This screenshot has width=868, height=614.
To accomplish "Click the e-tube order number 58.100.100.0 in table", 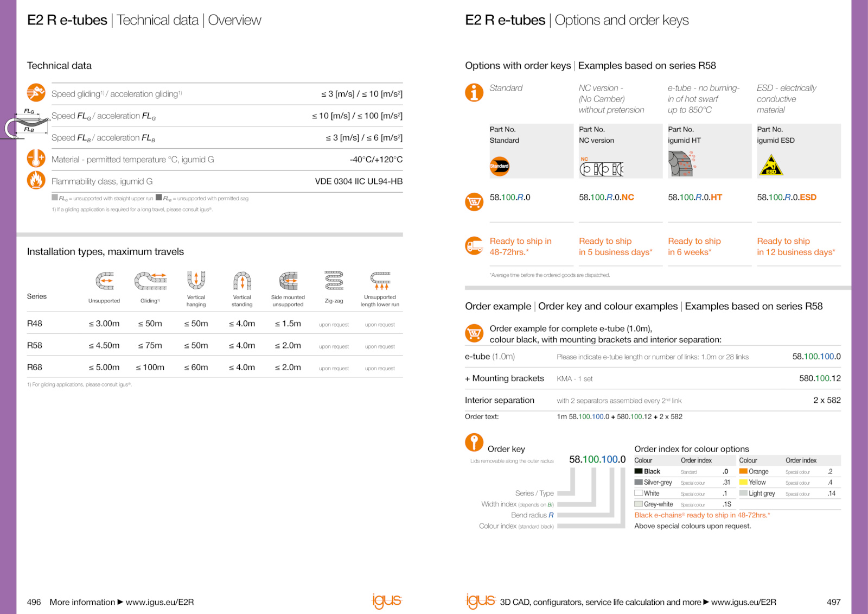I will coord(816,356).
